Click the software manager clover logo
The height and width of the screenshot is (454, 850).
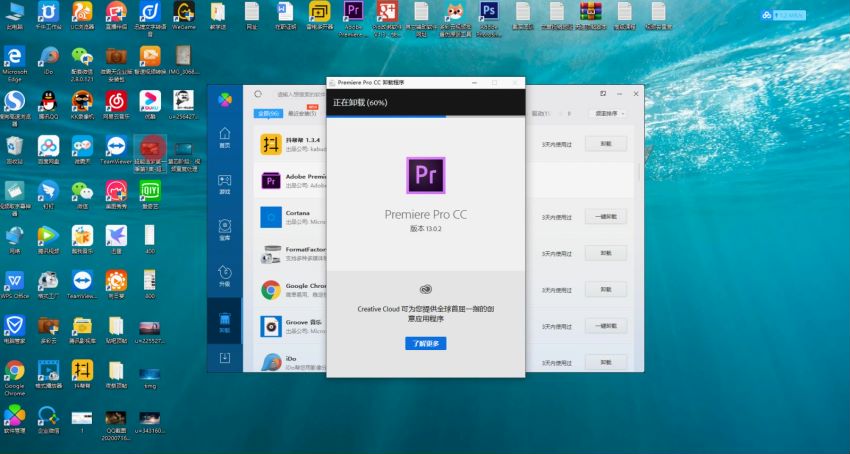coord(225,100)
